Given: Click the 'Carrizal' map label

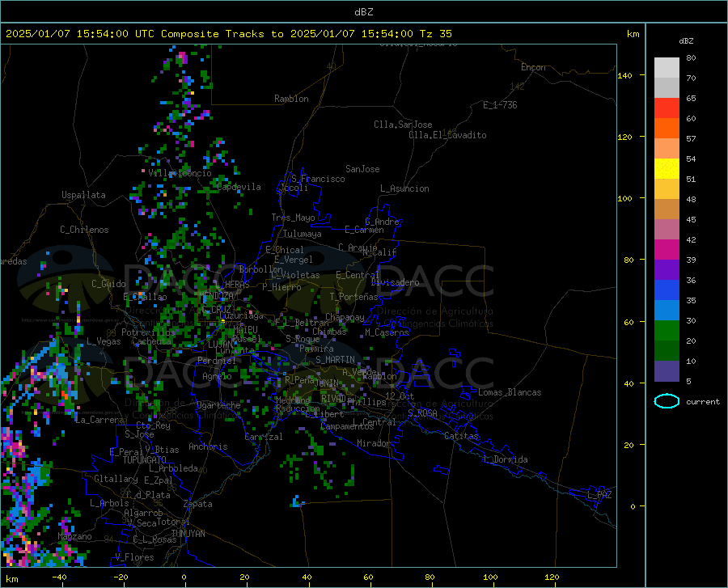Looking at the screenshot, I should 264,437.
